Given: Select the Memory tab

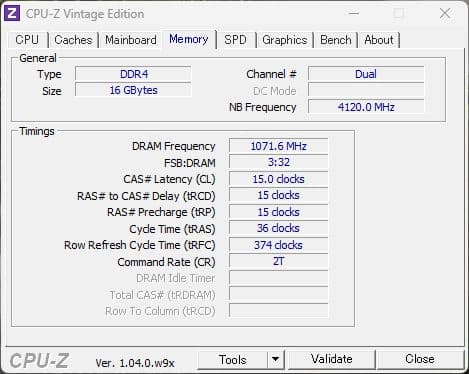Looking at the screenshot, I should [x=189, y=39].
